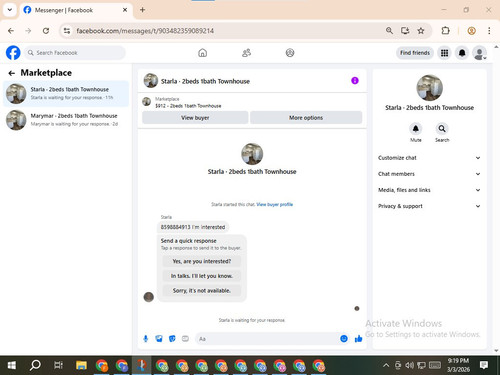Open Windows Start menu
Image resolution: width=500 pixels, height=375 pixels.
12,365
